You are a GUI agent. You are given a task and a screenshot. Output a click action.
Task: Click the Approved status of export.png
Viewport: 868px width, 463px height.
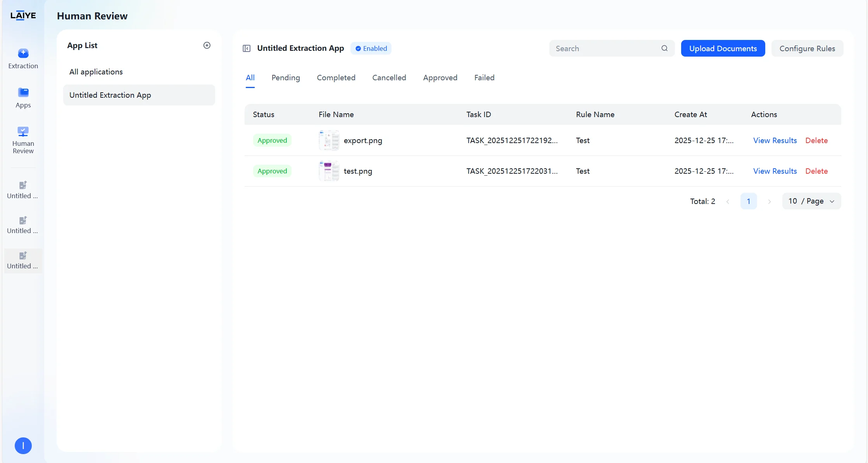click(x=272, y=140)
